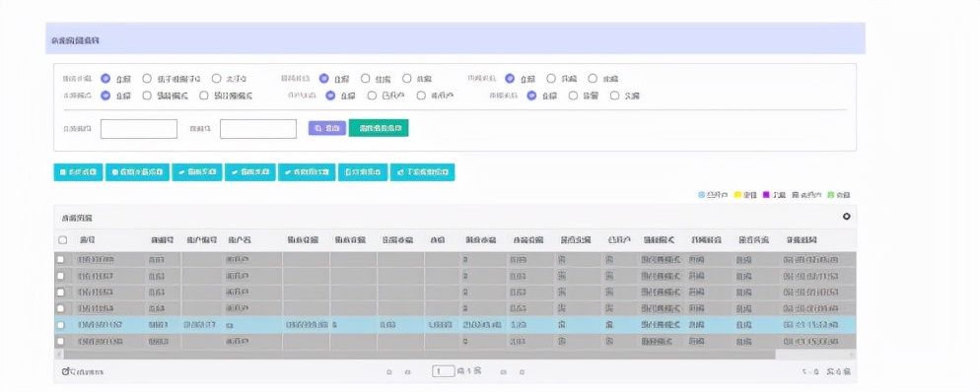Screen dimensions: 980x392
Task: Click the first cyan action button in the toolbar row
Action: pos(78,172)
